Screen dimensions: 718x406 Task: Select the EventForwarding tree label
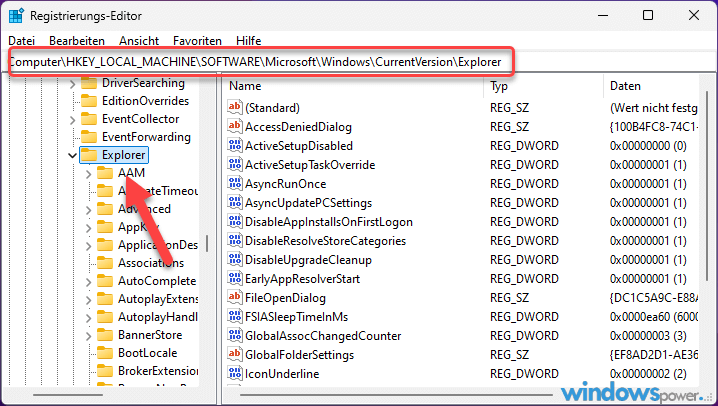(146, 137)
